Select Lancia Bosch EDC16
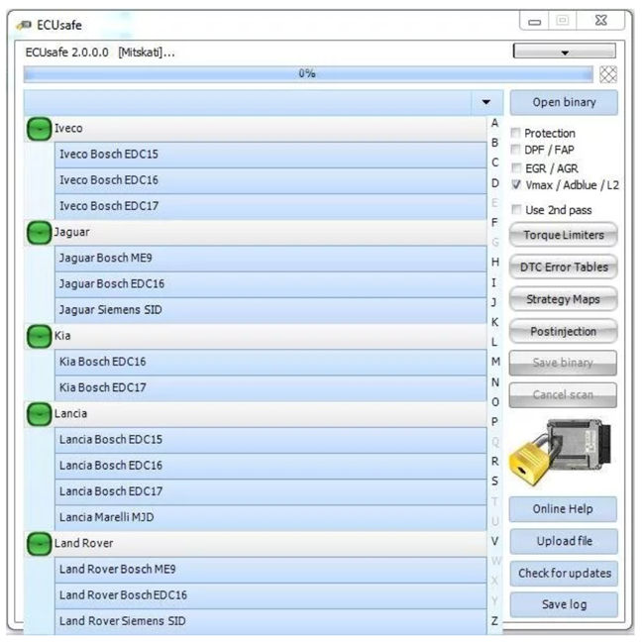Image resolution: width=644 pixels, height=644 pixels. pos(270,466)
